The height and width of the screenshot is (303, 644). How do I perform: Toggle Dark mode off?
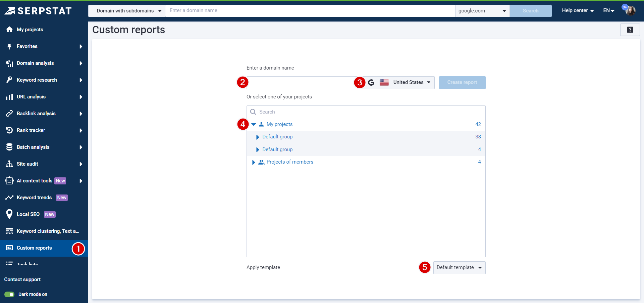click(x=10, y=294)
